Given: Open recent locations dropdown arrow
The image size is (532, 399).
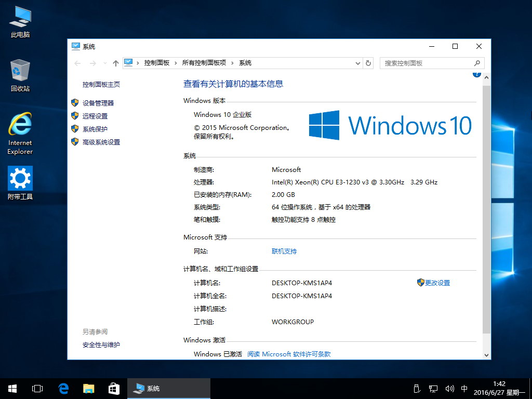Looking at the screenshot, I should pos(105,63).
